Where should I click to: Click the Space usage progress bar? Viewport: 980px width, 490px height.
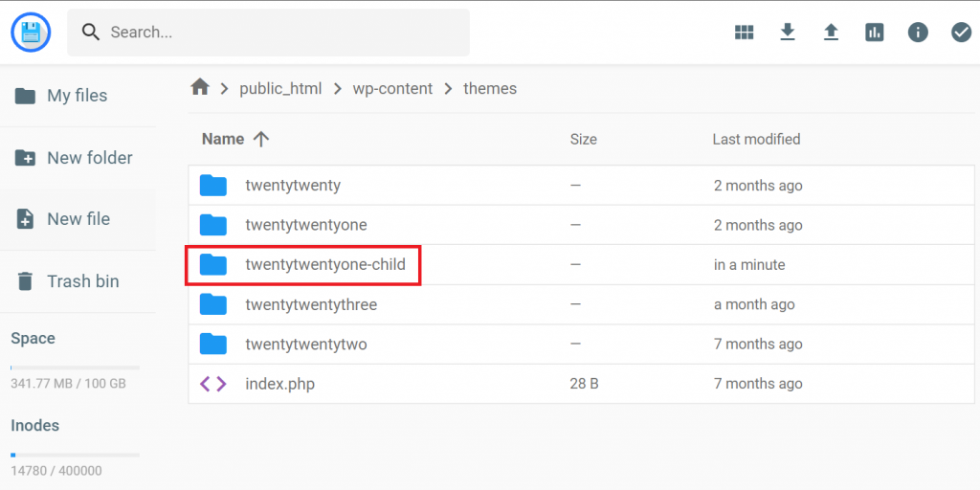pyautogui.click(x=75, y=367)
